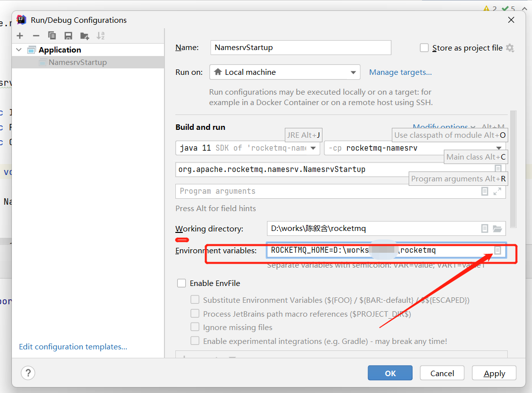The image size is (532, 393).
Task: Check Ignore missing files option
Action: point(195,327)
